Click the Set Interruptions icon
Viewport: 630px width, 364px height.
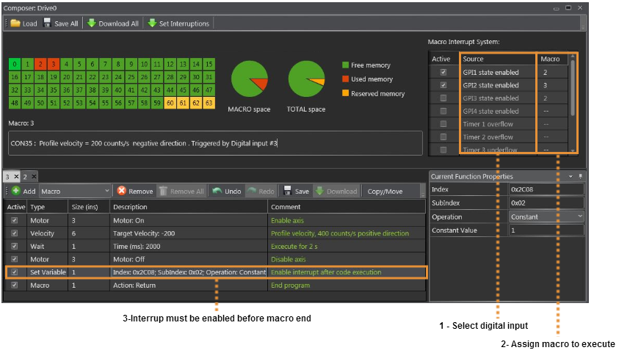[x=152, y=23]
